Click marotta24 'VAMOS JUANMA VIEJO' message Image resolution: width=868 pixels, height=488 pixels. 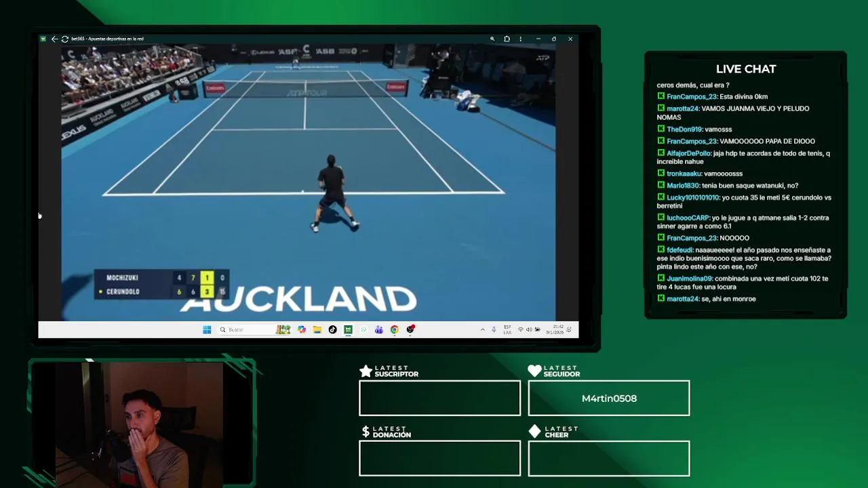[x=733, y=113]
